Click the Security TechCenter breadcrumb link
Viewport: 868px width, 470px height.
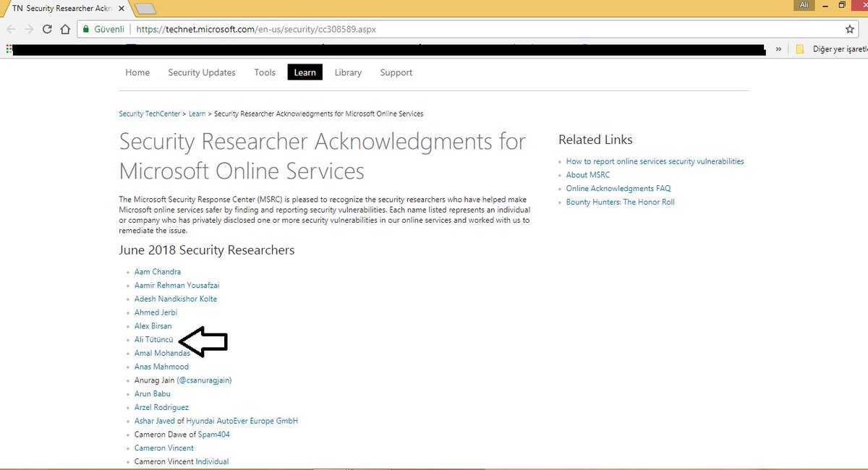pyautogui.click(x=150, y=114)
